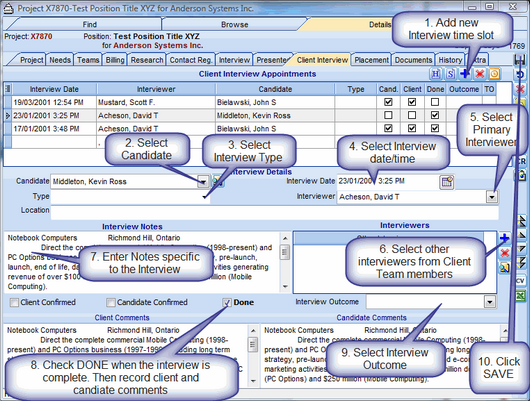Go to next record with down arrow
This screenshot has height=401, width=530.
(521, 249)
